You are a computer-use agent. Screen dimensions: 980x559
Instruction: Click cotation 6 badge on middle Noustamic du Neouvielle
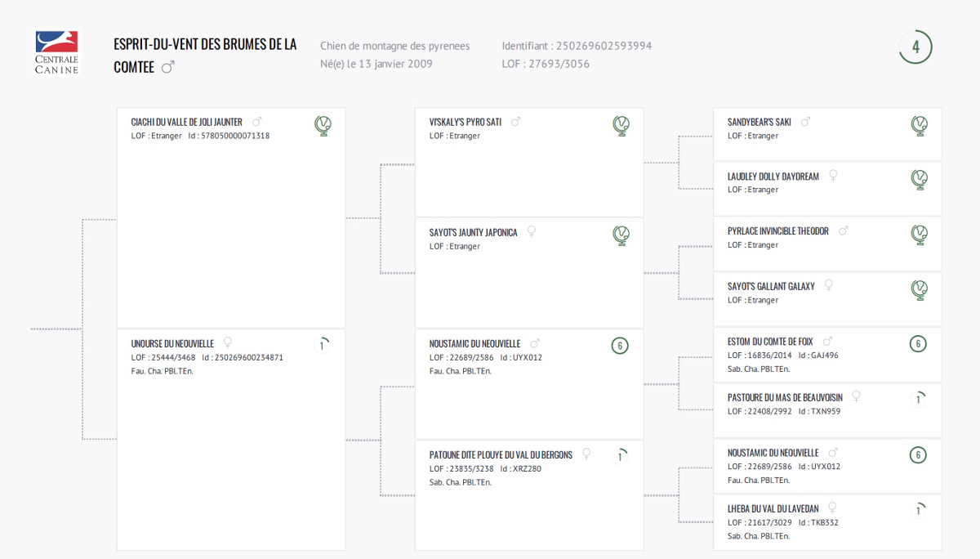click(x=620, y=346)
